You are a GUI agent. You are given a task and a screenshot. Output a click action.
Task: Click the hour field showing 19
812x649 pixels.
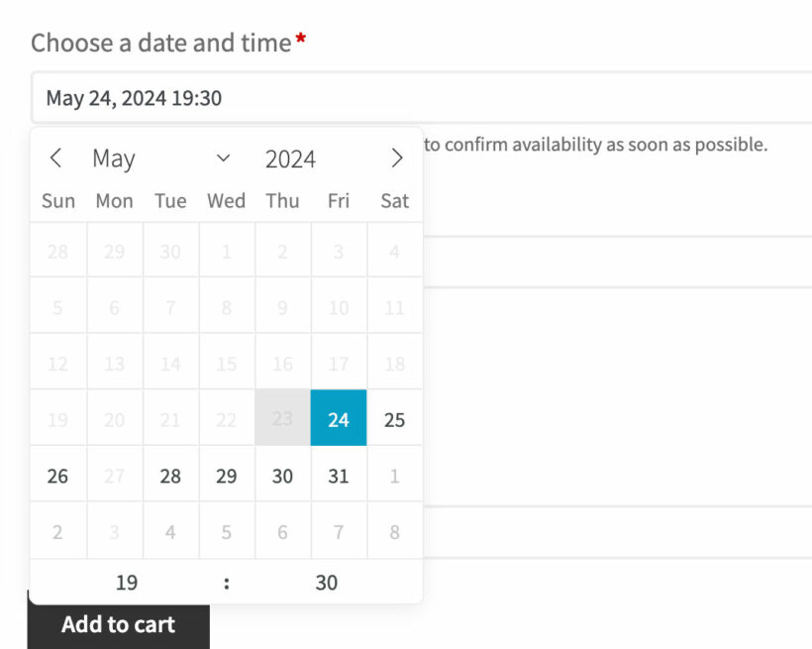[x=127, y=583]
